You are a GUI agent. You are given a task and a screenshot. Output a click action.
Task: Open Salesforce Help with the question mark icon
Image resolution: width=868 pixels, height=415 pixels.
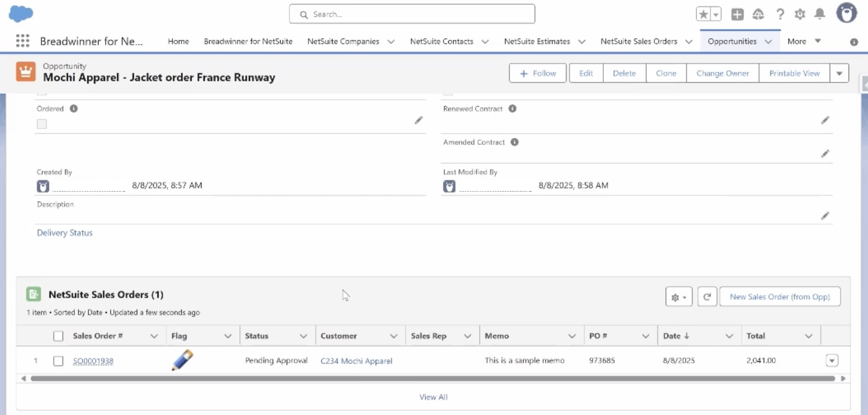[x=780, y=14]
